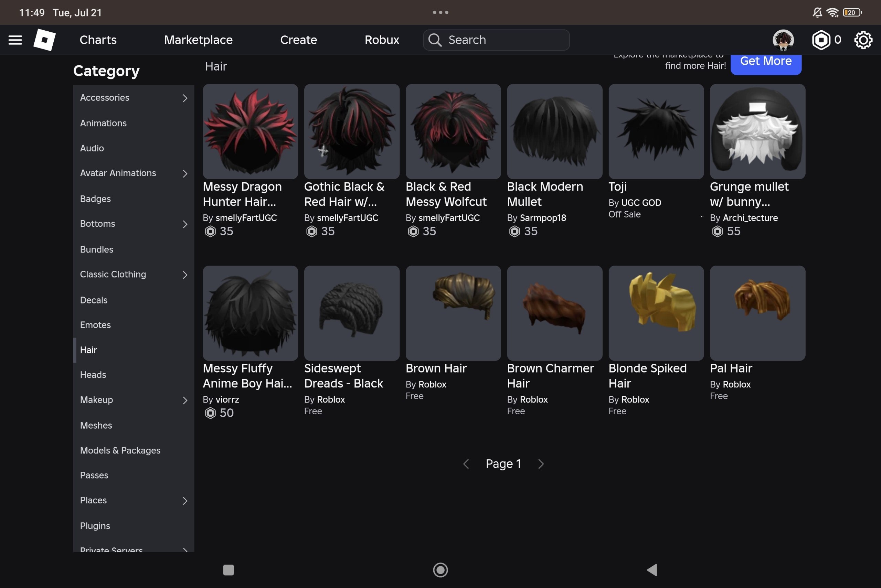This screenshot has height=588, width=881.
Task: Select the Models & Packages category
Action: [x=134, y=450]
